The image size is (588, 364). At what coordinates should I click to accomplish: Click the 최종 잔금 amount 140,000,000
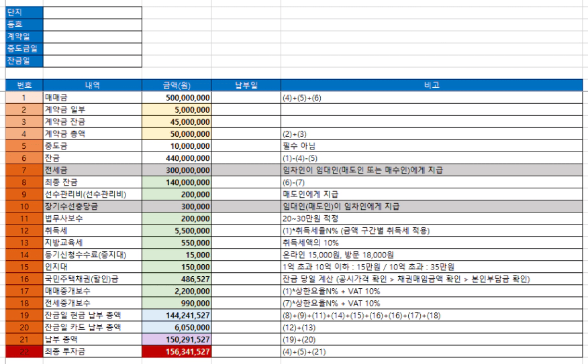[177, 182]
